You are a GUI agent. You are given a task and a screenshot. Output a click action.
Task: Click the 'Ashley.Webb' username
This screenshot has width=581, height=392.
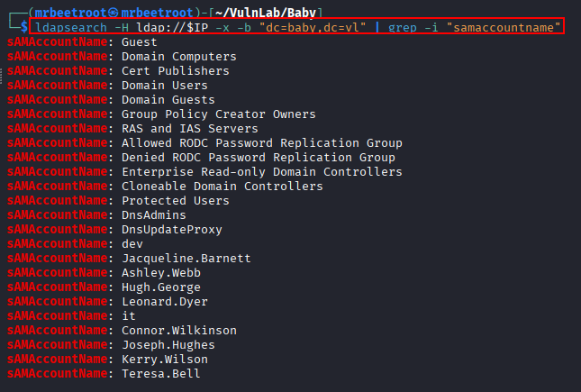pos(161,273)
